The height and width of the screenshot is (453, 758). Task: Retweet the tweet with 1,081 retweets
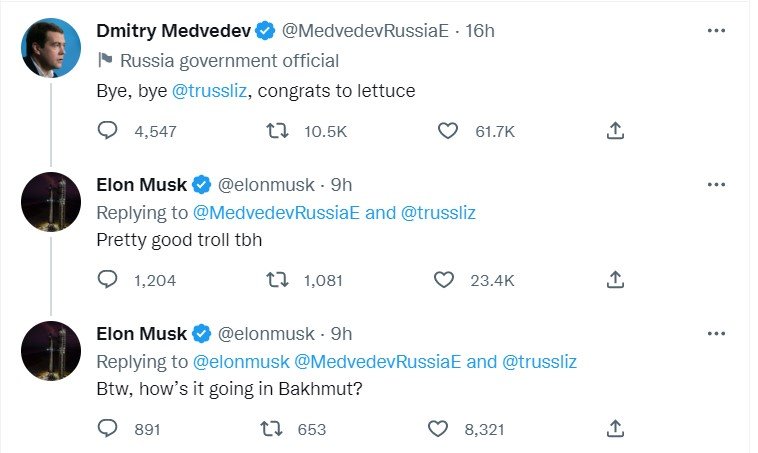coord(272,280)
